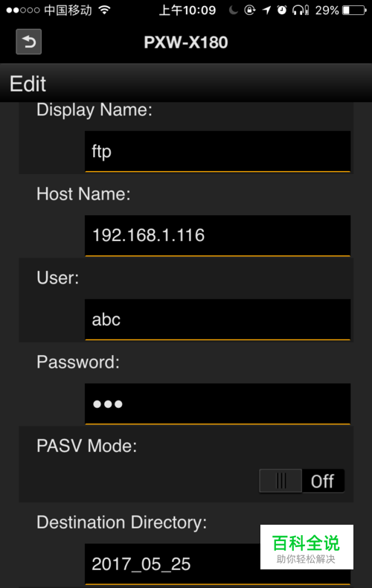The height and width of the screenshot is (588, 372).
Task: Tap the alarm clock status icon
Action: click(x=282, y=10)
